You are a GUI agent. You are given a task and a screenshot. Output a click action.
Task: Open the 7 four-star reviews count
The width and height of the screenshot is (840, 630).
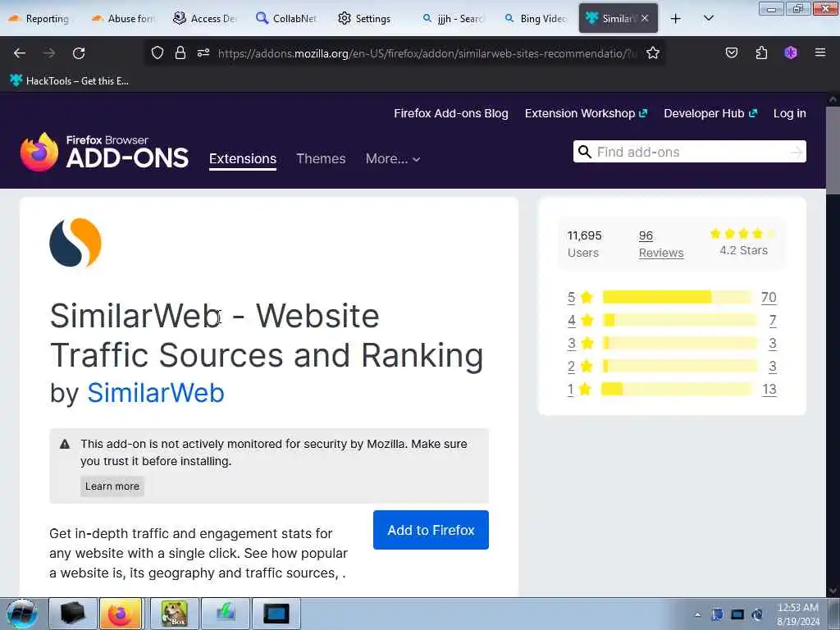773,321
